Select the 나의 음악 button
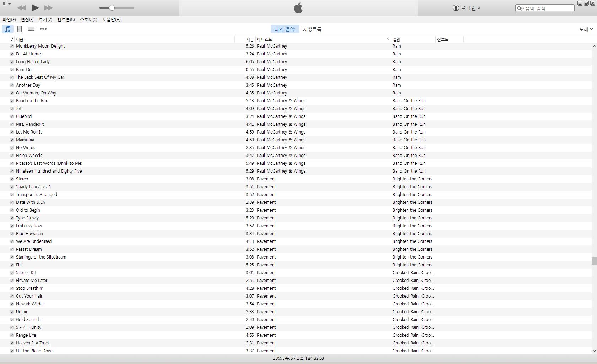 284,29
